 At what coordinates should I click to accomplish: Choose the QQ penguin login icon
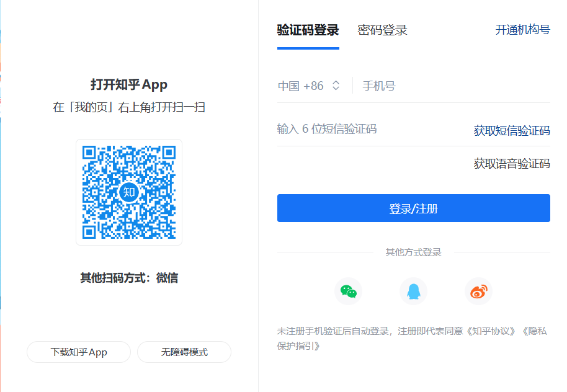tap(413, 292)
